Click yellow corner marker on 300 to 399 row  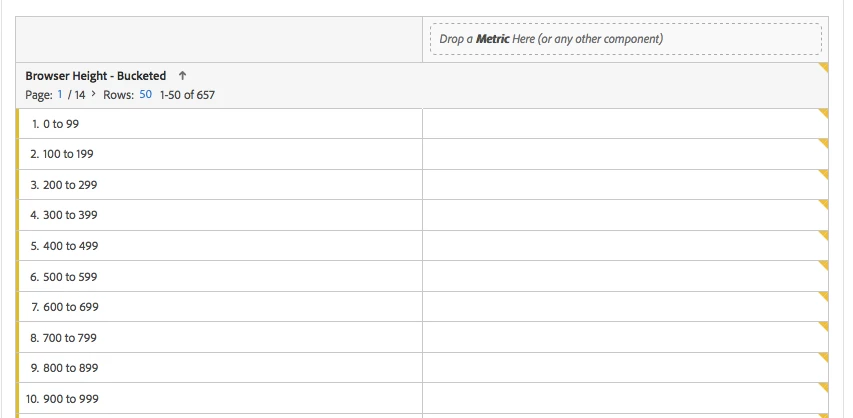(823, 205)
